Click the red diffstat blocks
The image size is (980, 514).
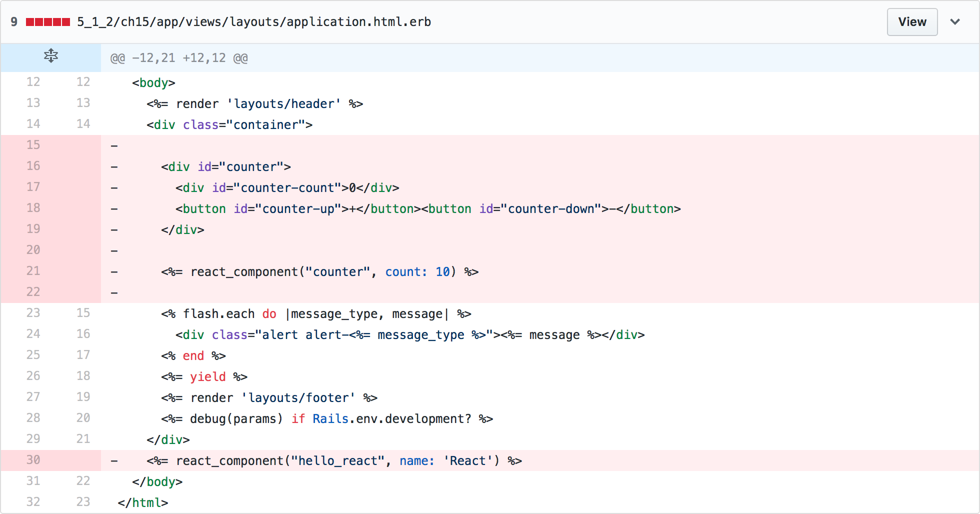point(48,22)
